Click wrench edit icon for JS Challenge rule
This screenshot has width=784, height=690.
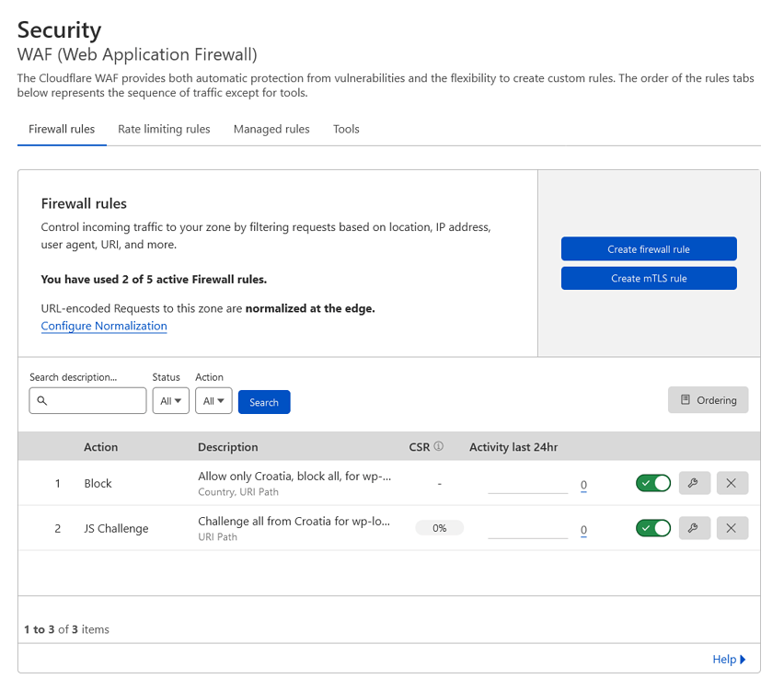694,528
